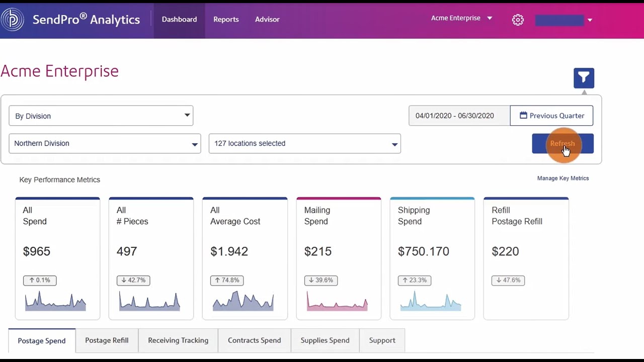
Task: Open the Mailing Spend sparkline chart
Action: (x=337, y=301)
